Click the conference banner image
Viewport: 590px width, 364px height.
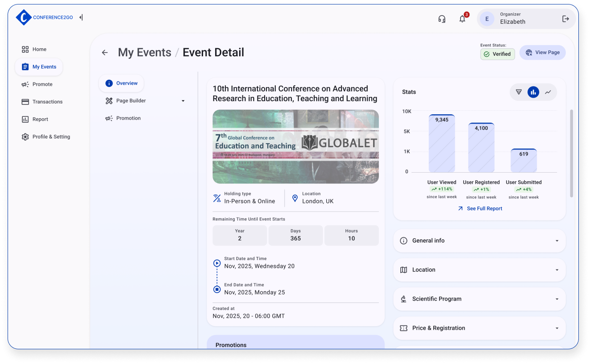(295, 146)
